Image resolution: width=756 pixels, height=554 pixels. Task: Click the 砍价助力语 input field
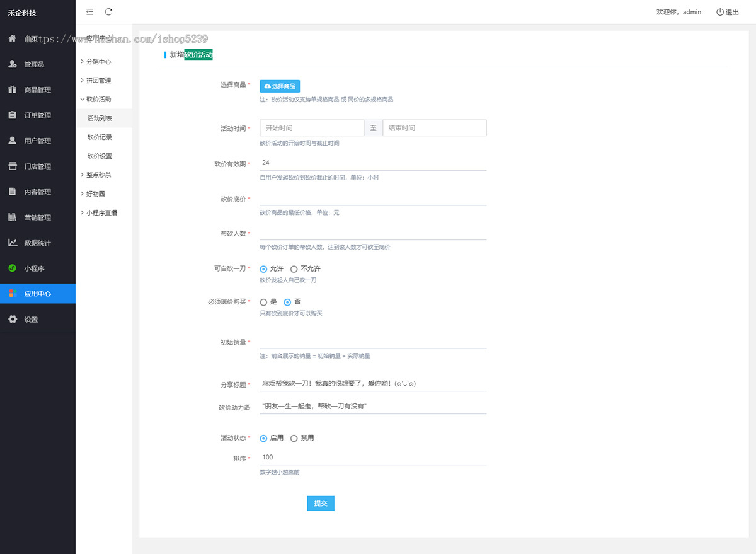(373, 407)
